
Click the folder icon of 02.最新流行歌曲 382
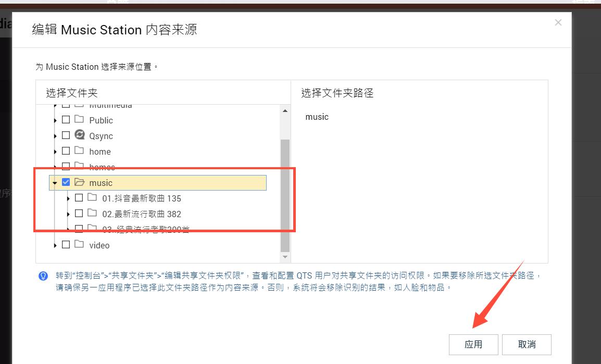[x=93, y=214]
